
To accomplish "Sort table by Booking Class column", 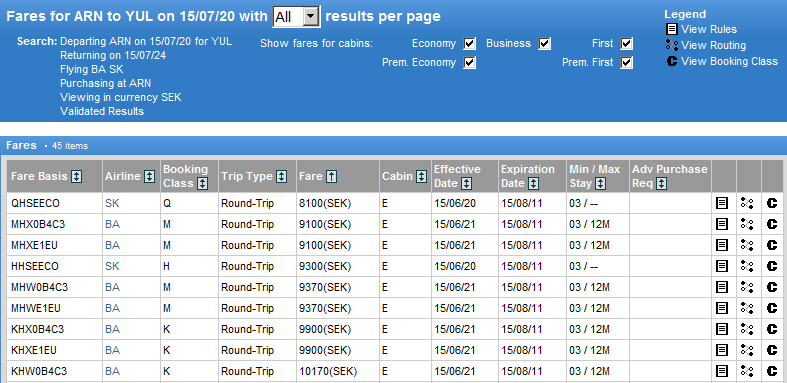I will pos(202,184).
